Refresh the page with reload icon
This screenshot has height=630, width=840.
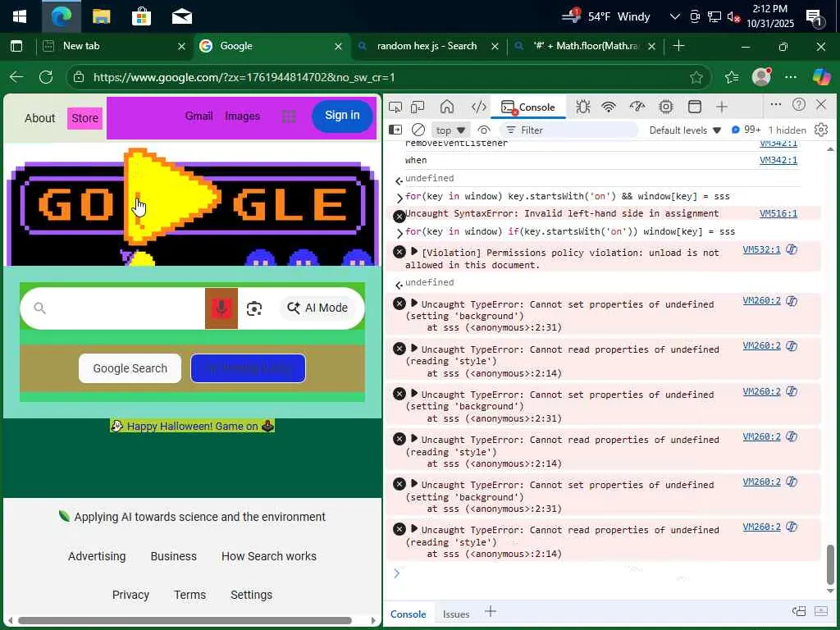(x=46, y=77)
